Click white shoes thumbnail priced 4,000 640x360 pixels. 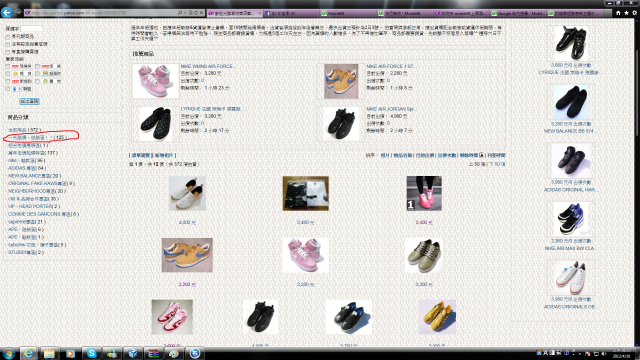187,193
